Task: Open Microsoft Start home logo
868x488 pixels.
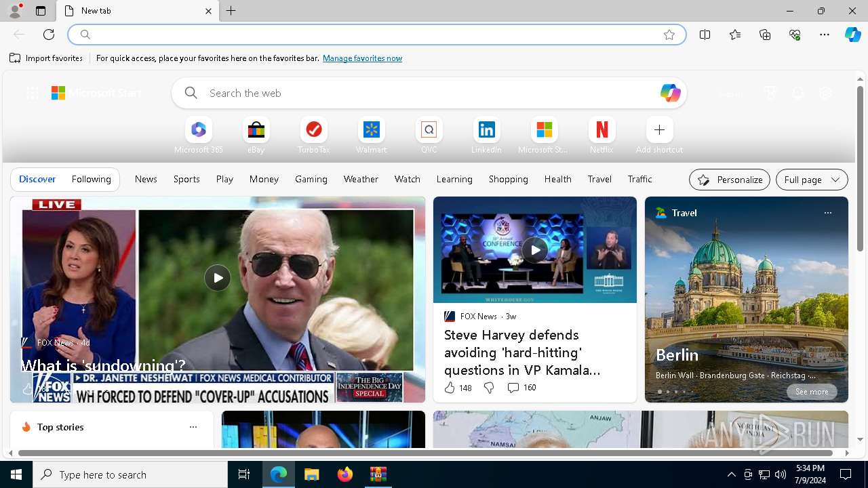Action: [x=96, y=93]
